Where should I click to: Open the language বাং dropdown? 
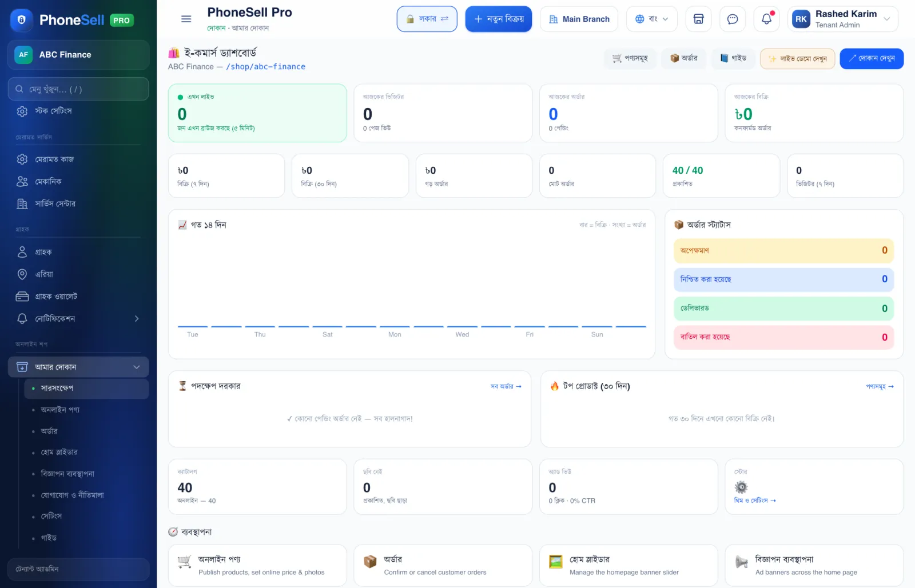click(651, 19)
